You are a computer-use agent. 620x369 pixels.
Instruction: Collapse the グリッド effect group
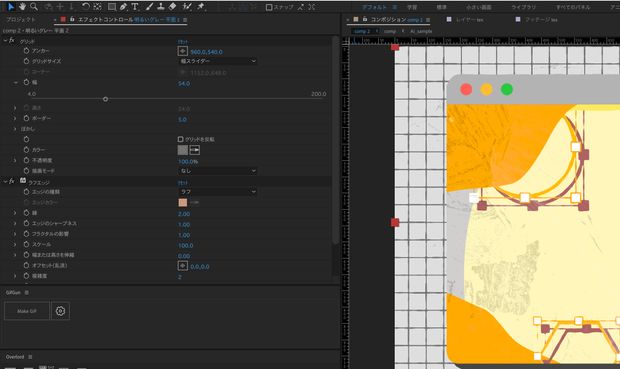point(5,40)
